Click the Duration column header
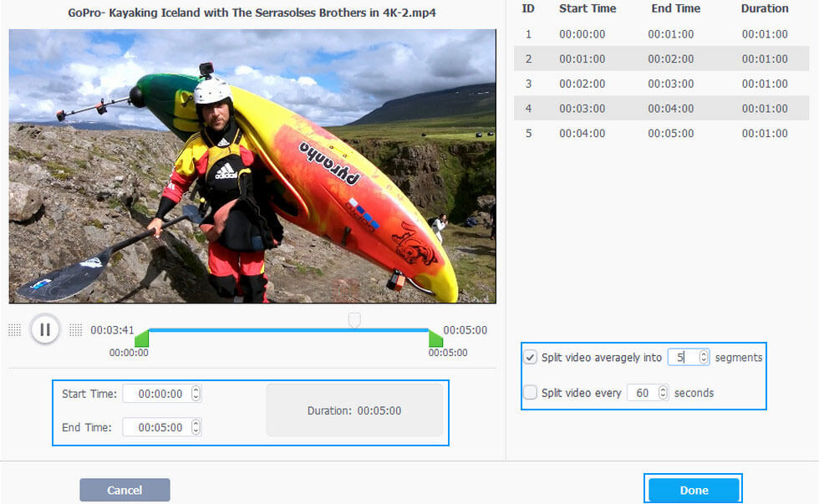 pyautogui.click(x=764, y=8)
